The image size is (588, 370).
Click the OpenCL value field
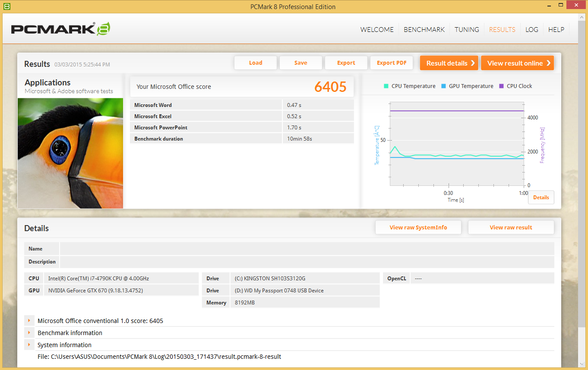coord(482,278)
